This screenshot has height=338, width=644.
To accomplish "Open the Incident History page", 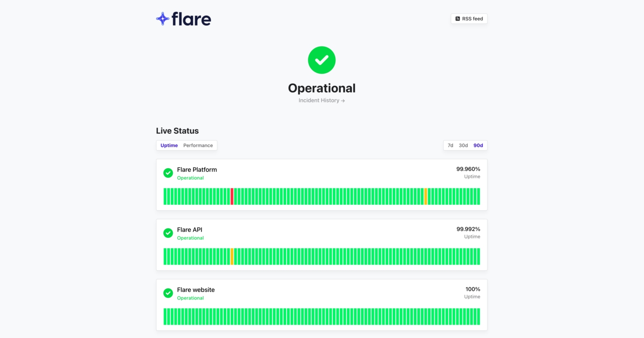I will pos(318,100).
